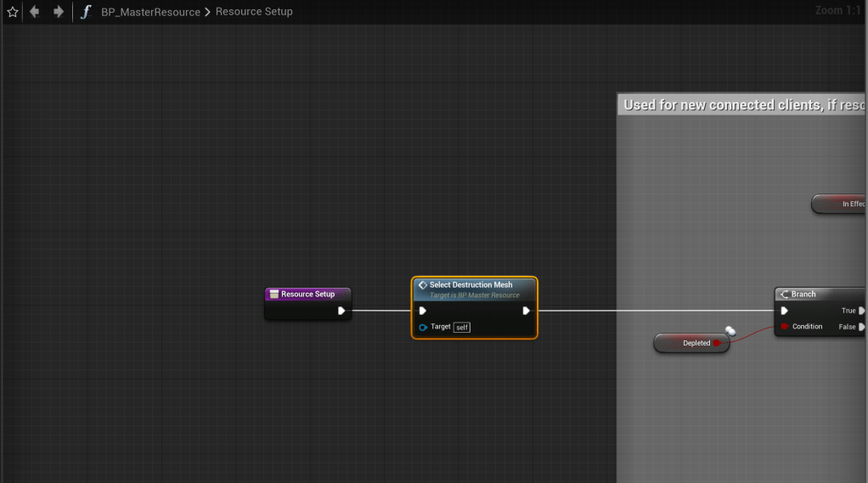
Task: Click the Branch node's input exec pin
Action: 785,311
